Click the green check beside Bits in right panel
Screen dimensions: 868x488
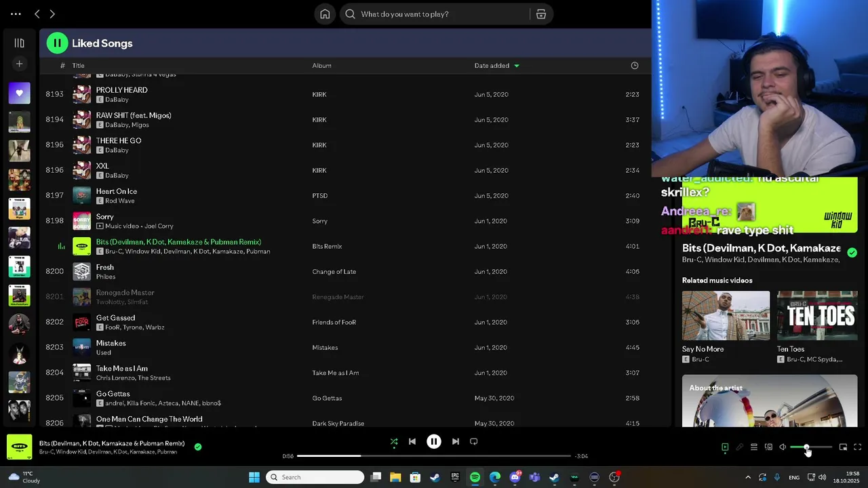pos(852,253)
